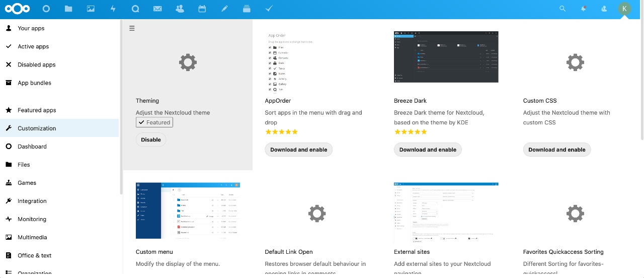Open the Custom menu screenshot thumbnail
644x278 pixels.
(188, 211)
